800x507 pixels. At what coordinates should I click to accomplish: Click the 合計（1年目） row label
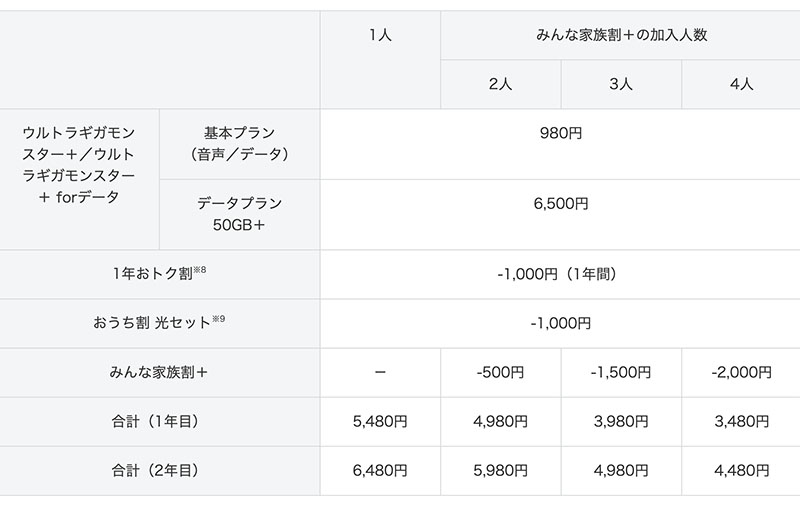[x=156, y=421]
